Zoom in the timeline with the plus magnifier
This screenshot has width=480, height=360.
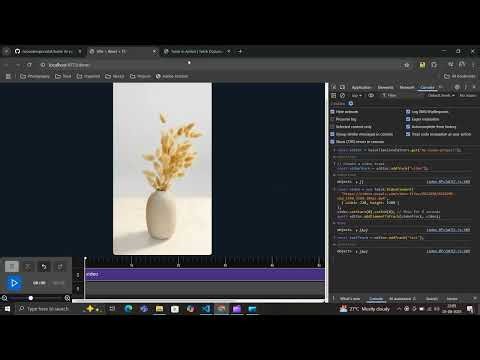(x=67, y=298)
